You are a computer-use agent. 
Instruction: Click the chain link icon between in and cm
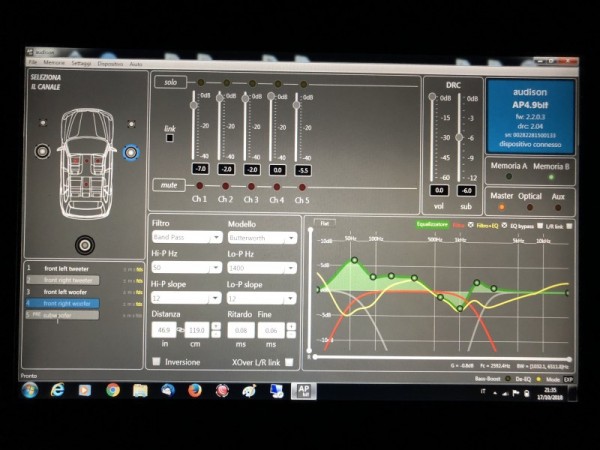(180, 330)
